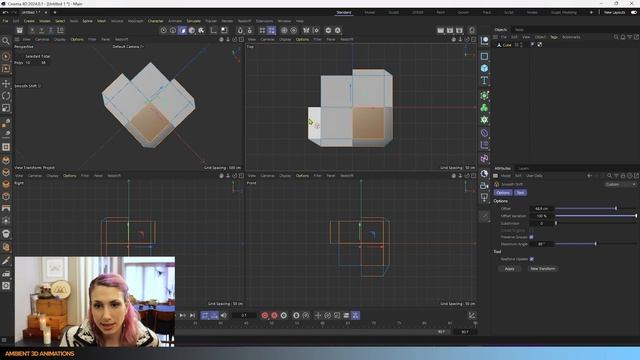Click the Undo arrow at top left
The image size is (640, 360).
pos(5,13)
